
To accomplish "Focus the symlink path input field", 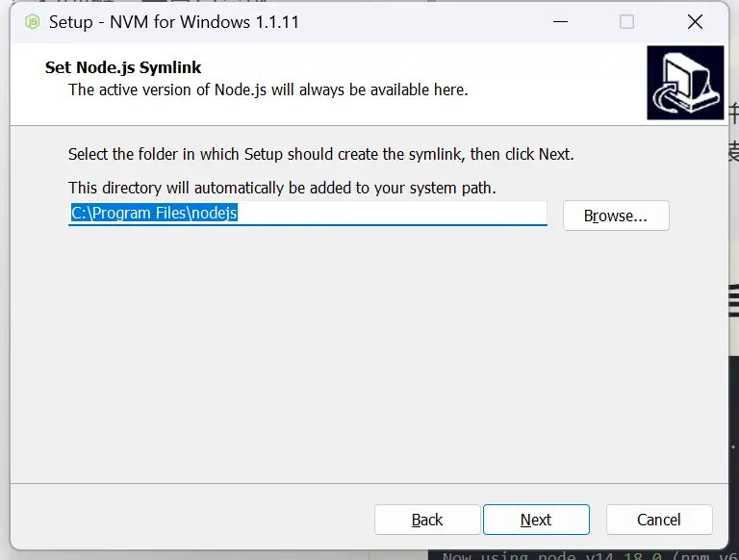I will click(x=308, y=213).
